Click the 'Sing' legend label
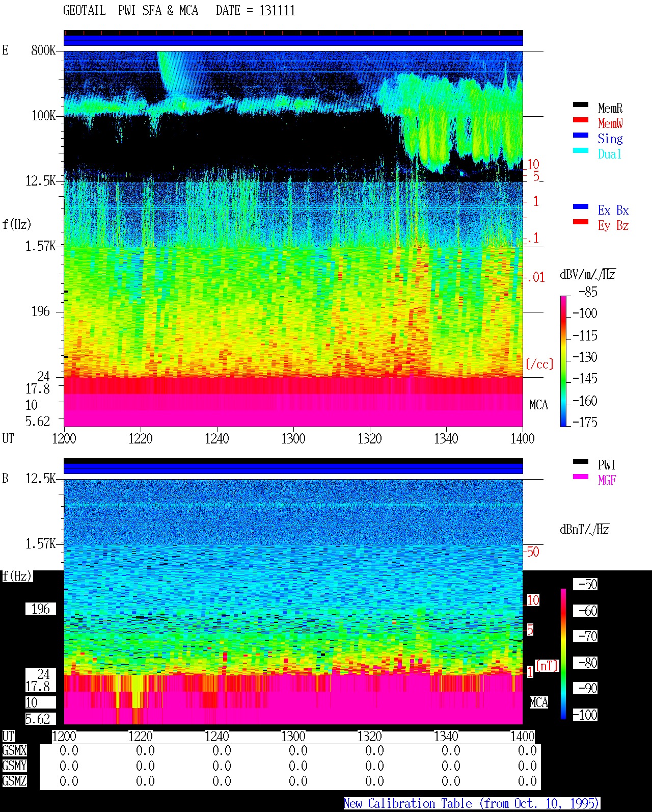 click(x=610, y=139)
